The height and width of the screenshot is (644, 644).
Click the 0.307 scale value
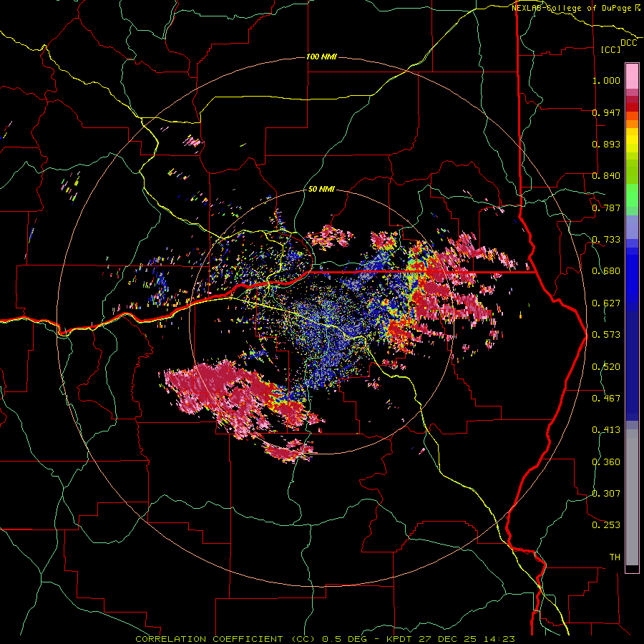pos(606,494)
